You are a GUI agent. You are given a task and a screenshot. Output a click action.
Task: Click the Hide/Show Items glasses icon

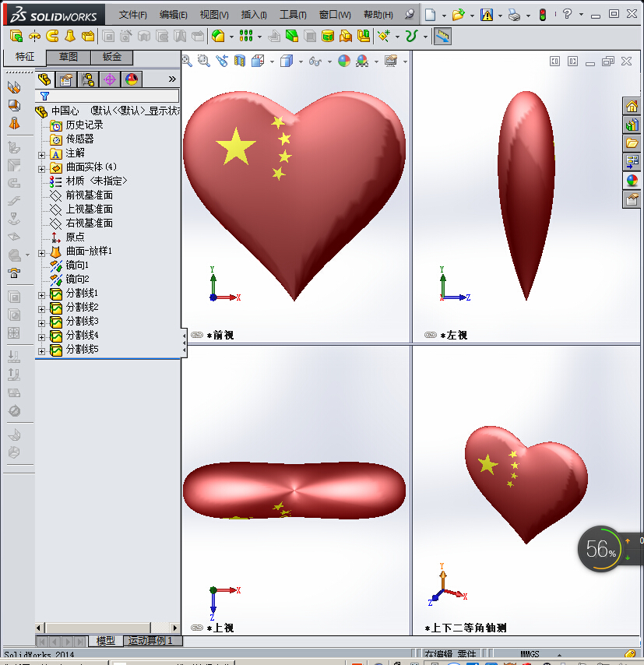tap(315, 62)
